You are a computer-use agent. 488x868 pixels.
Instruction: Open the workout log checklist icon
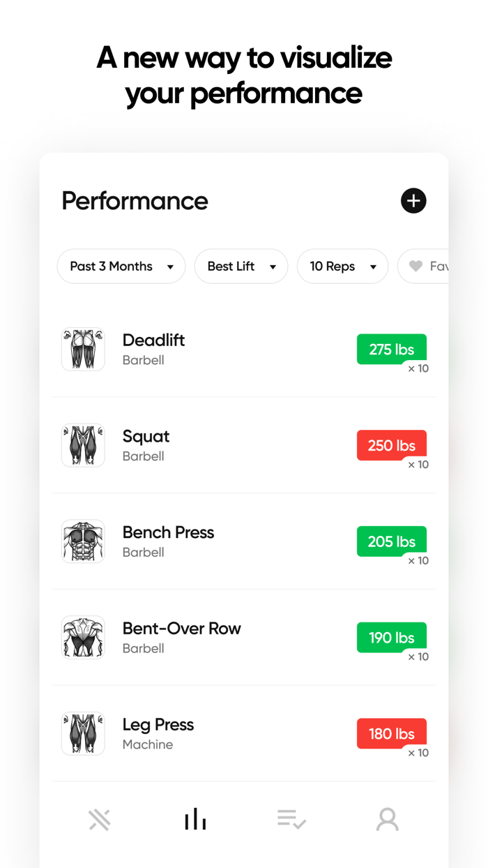point(291,818)
